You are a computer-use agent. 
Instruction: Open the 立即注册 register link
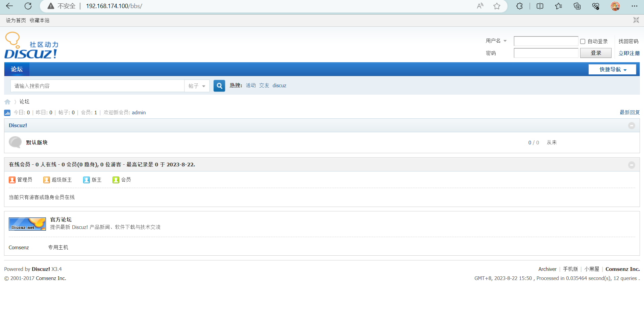629,53
